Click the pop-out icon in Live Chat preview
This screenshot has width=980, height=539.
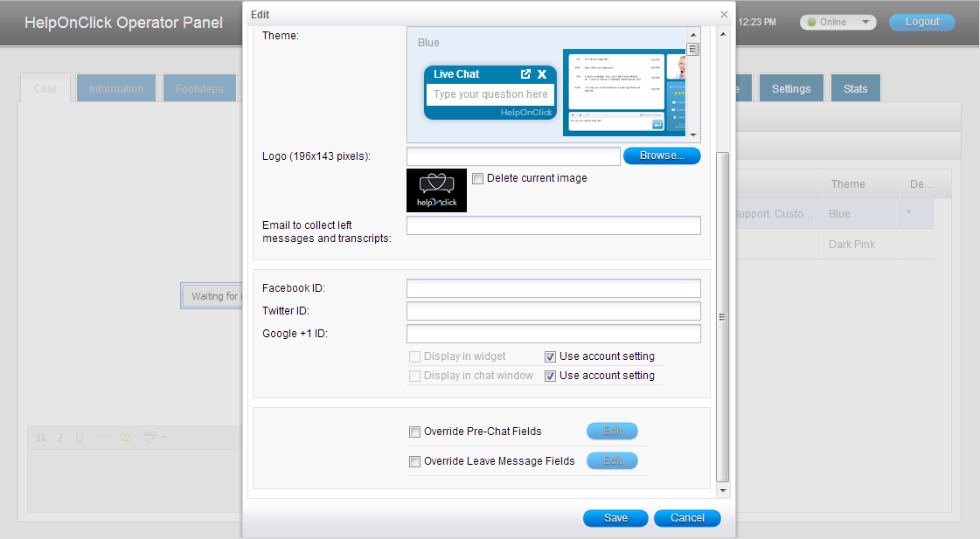point(525,73)
